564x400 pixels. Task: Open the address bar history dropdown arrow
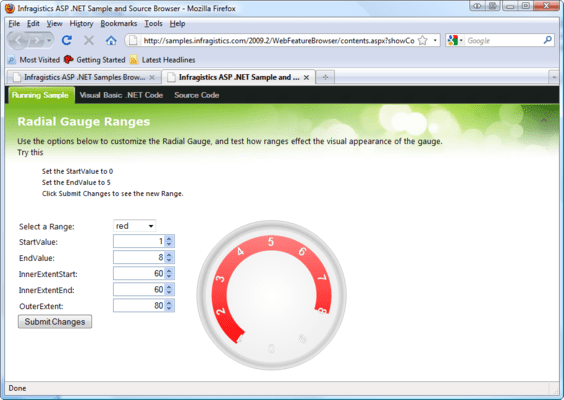(x=435, y=40)
